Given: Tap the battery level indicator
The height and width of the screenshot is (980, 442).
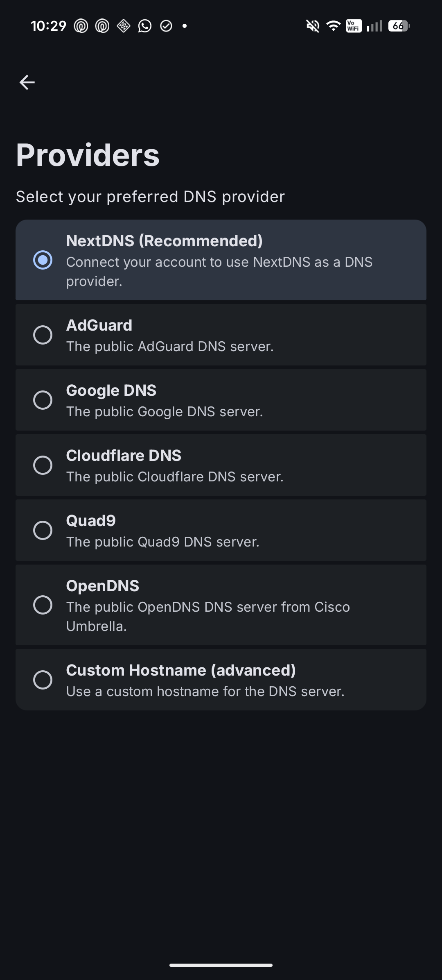Looking at the screenshot, I should (399, 26).
